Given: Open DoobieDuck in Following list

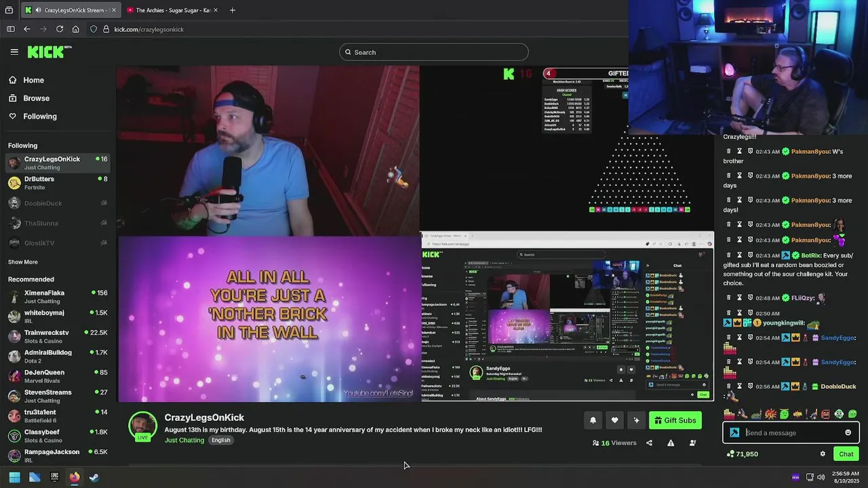Looking at the screenshot, I should pyautogui.click(x=57, y=203).
